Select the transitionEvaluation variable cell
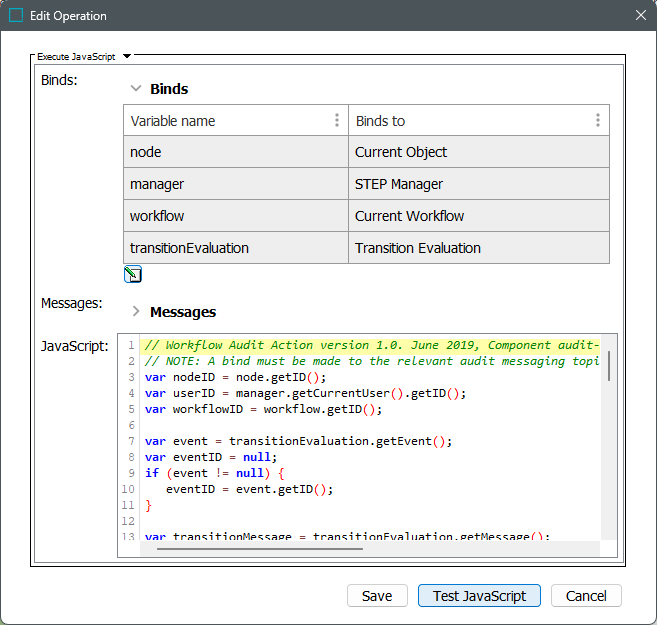 [235, 248]
